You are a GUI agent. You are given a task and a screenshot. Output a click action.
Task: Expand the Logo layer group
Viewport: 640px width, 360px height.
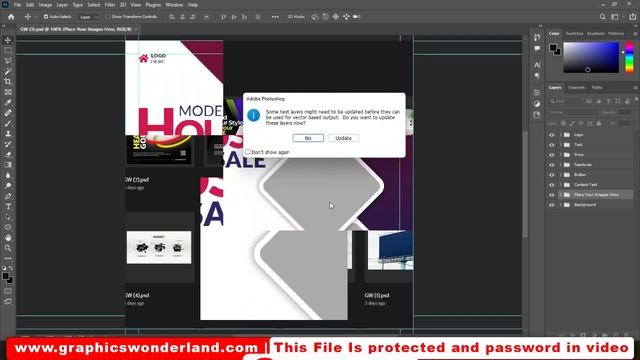(561, 135)
